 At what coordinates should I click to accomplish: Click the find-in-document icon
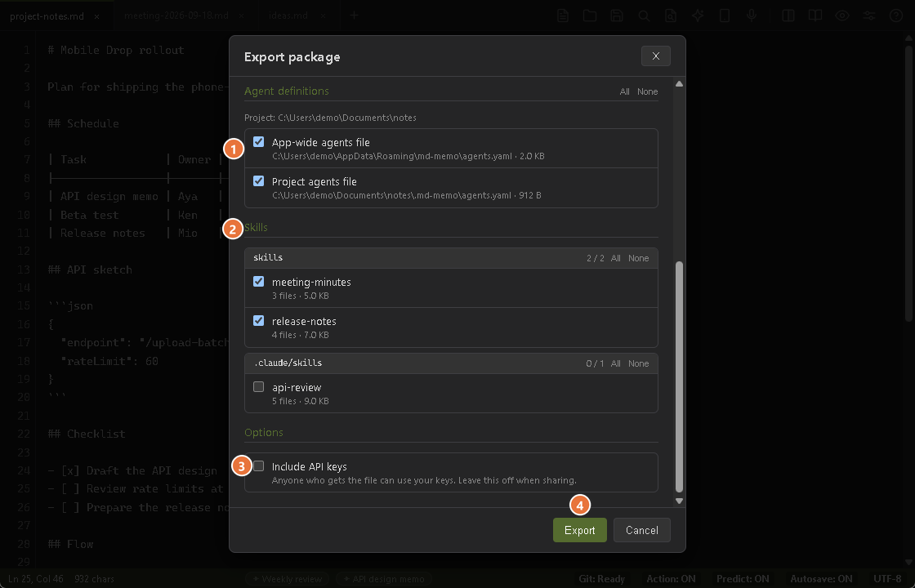[x=671, y=16]
